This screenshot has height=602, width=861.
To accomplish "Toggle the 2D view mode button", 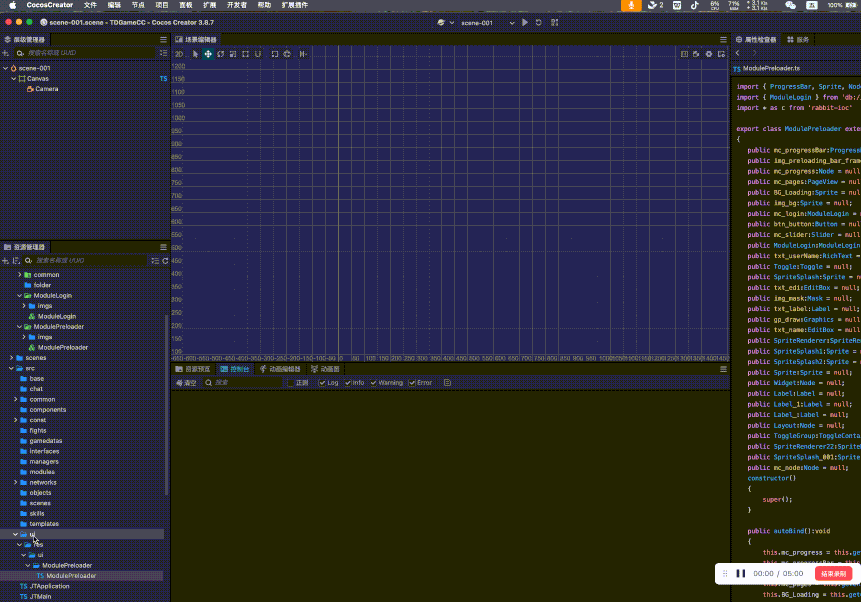I will click(179, 54).
